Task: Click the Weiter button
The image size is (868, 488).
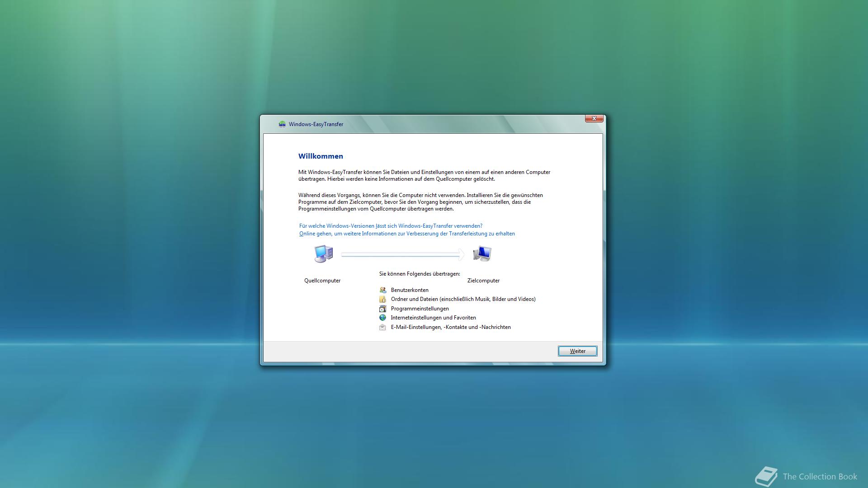Action: click(x=577, y=351)
